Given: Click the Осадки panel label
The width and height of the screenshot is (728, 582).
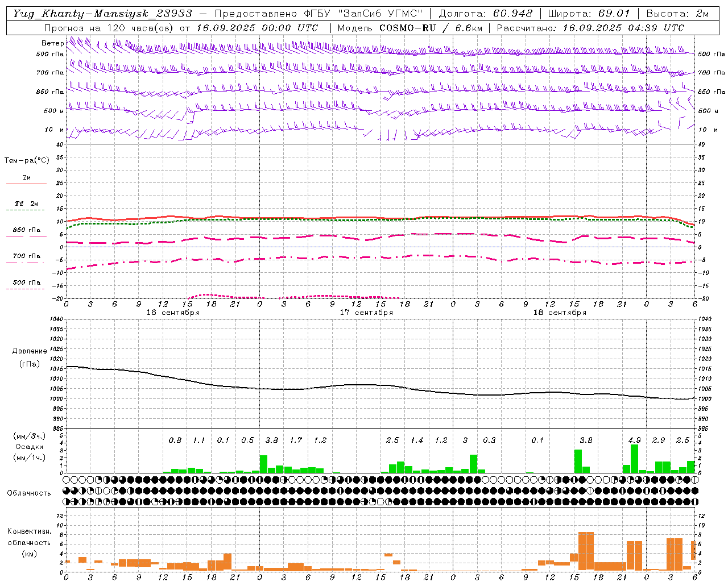Looking at the screenshot, I should click(x=28, y=447).
